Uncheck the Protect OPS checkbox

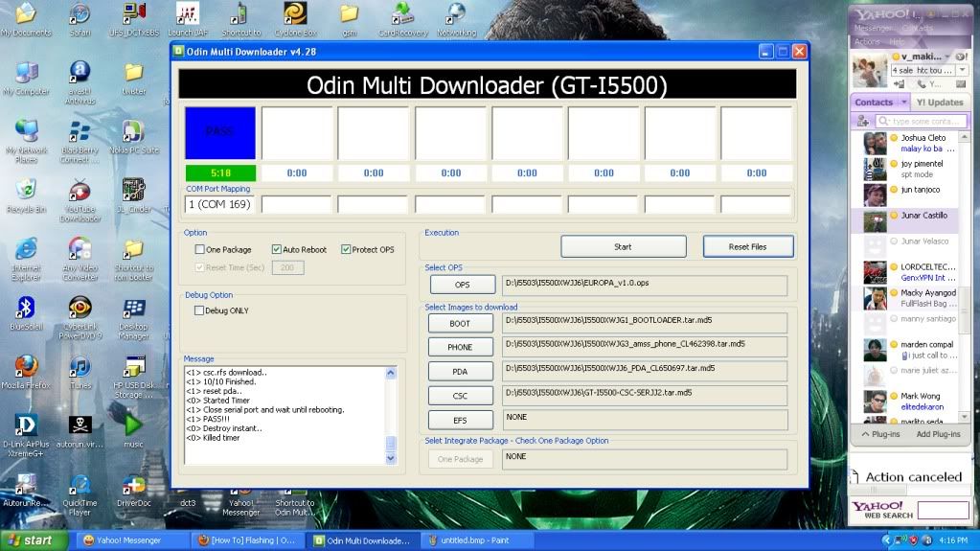[x=346, y=249]
